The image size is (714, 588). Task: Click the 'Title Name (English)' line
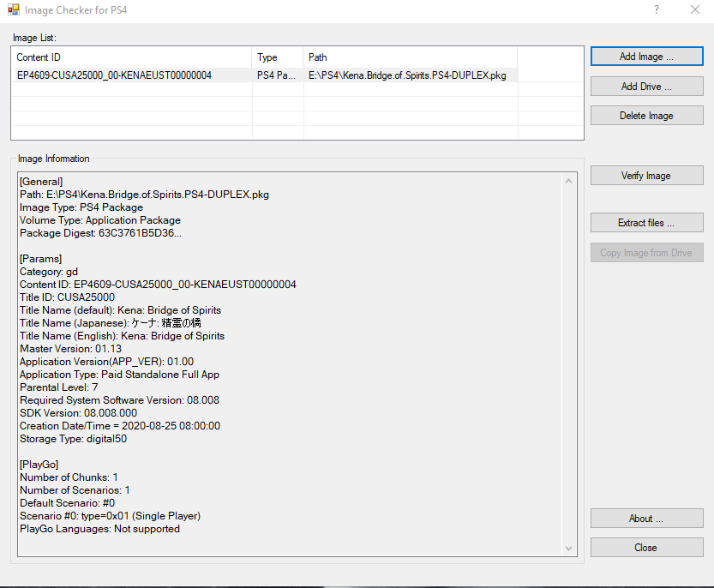tap(122, 336)
